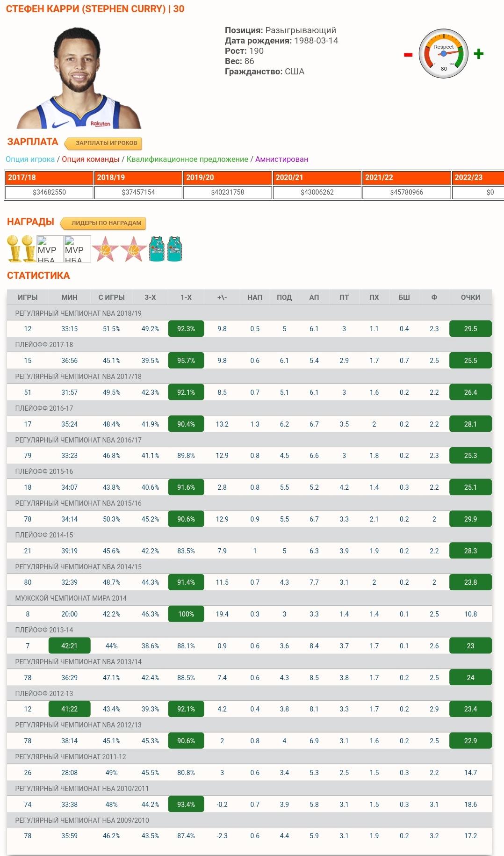Click the $34682550 salary cell

[x=49, y=192]
